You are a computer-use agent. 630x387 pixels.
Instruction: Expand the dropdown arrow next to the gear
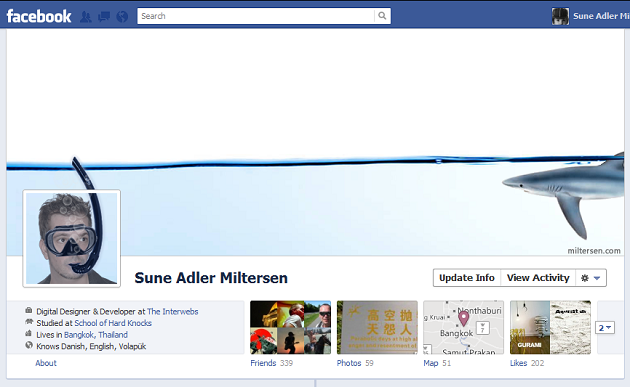(x=597, y=278)
